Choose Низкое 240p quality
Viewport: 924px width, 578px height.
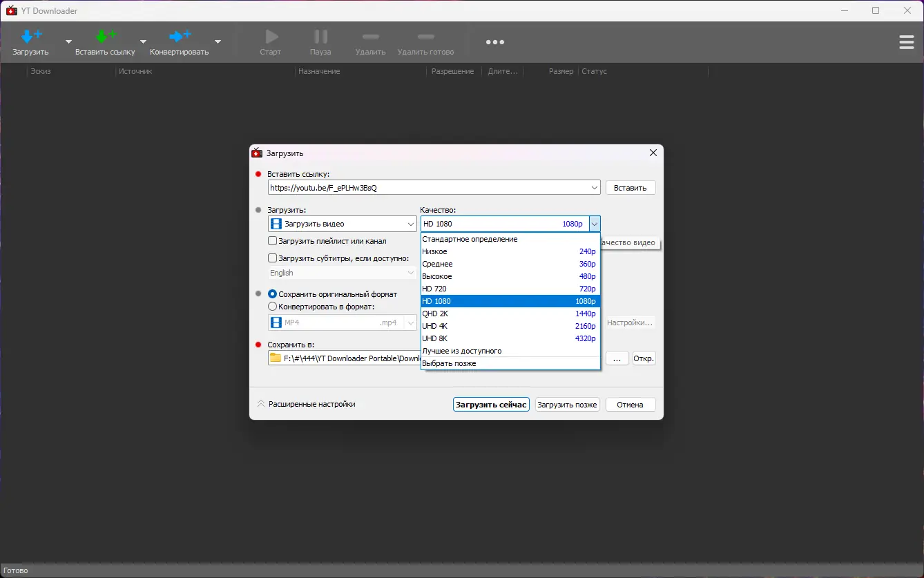[x=510, y=251]
